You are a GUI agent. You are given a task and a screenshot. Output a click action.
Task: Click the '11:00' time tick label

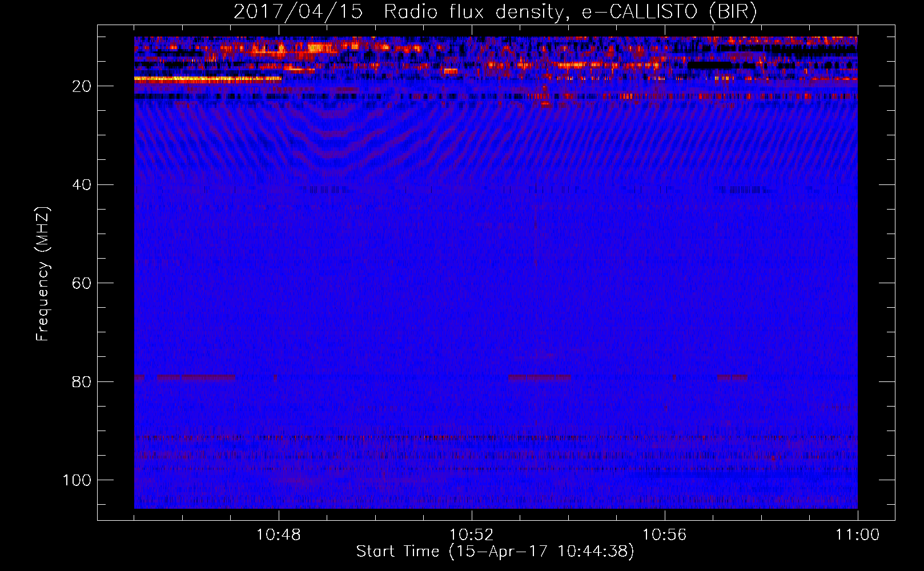[x=857, y=535]
